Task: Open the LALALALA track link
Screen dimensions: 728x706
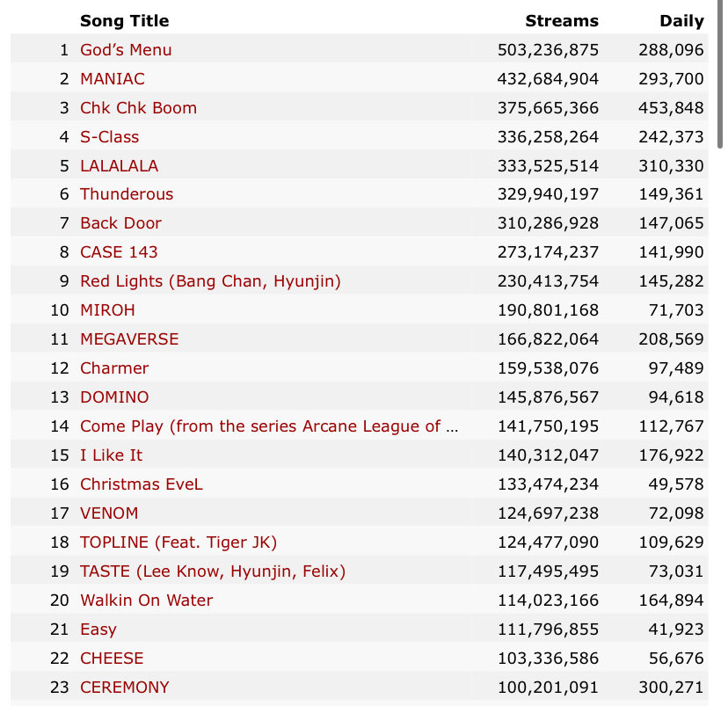Action: click(120, 166)
